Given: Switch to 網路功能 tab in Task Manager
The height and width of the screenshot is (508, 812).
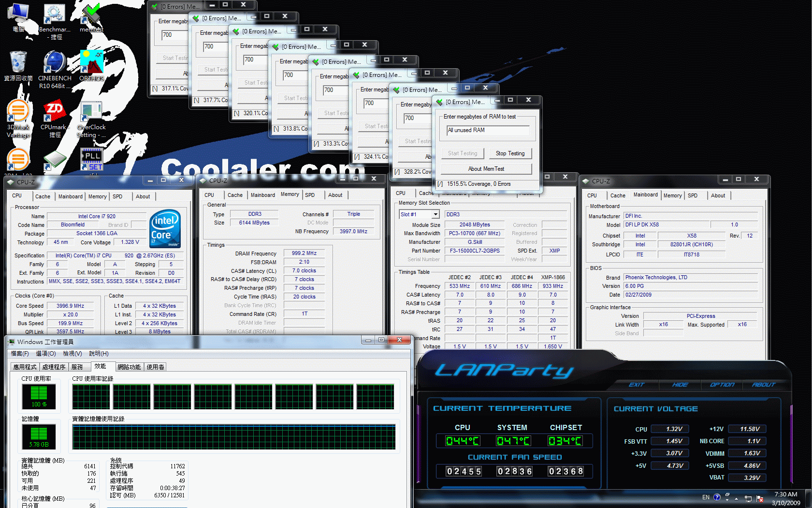Looking at the screenshot, I should click(129, 367).
